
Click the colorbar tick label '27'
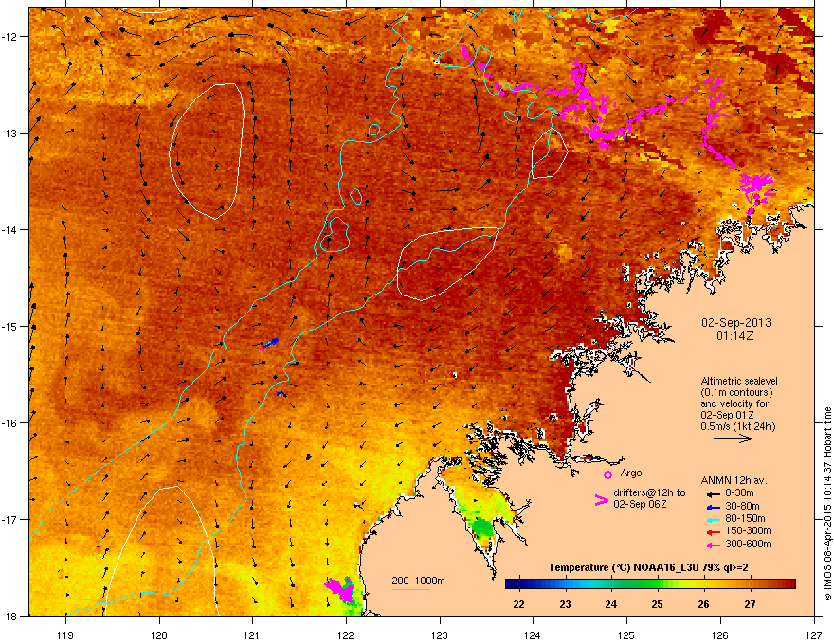point(750,604)
